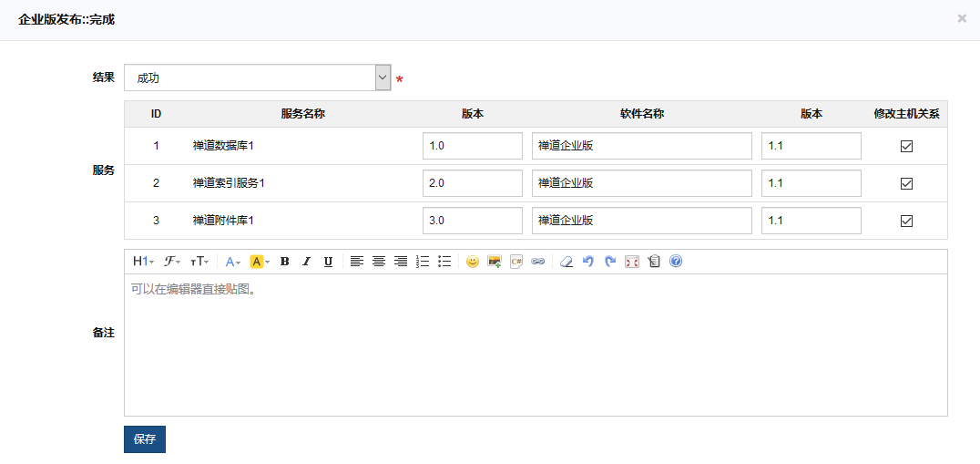Click the 保存 button
Viewport: 980px width, 464px height.
[145, 438]
